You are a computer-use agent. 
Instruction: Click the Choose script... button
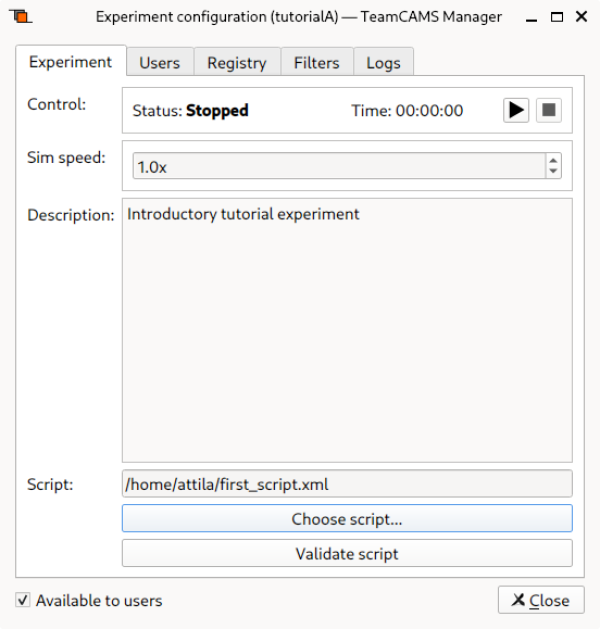tap(347, 519)
